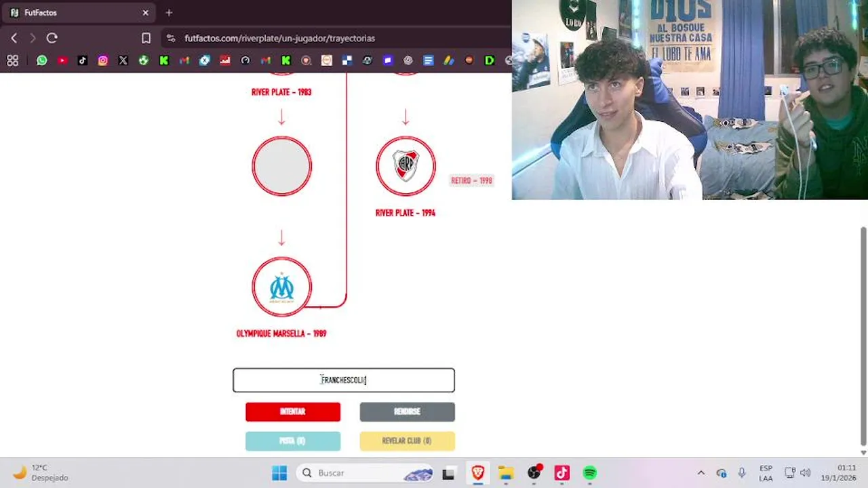Go back to the previous page

[14, 39]
